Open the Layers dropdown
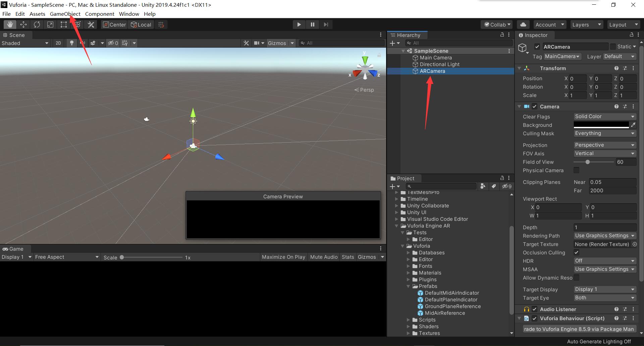This screenshot has height=346, width=644. (x=586, y=24)
